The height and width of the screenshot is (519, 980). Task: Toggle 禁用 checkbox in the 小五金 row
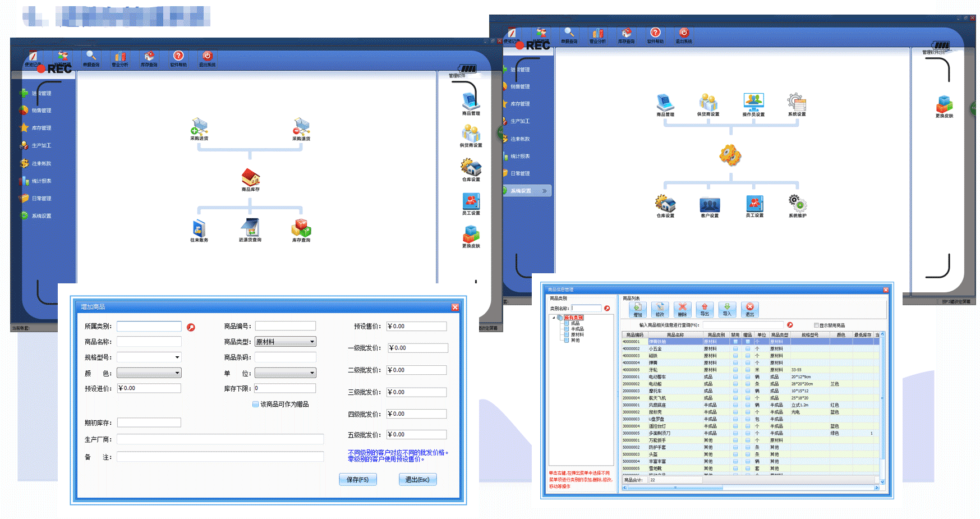point(735,349)
